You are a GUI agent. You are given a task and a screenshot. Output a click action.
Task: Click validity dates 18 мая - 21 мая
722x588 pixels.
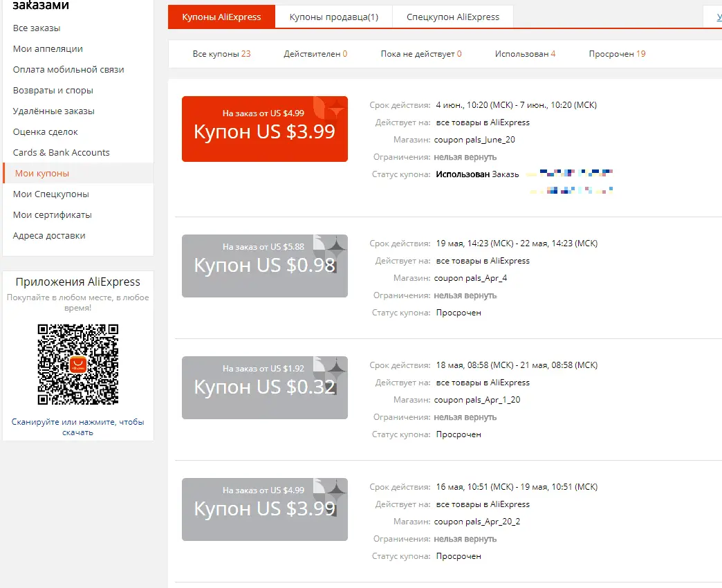[517, 365]
